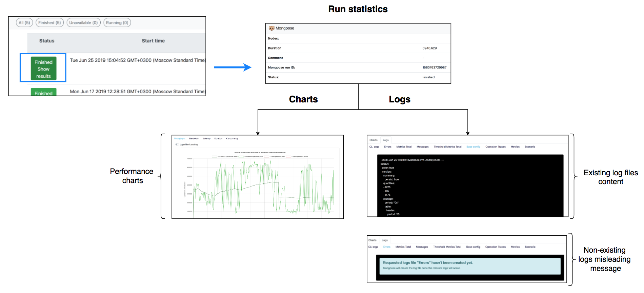Viewport: 644px width, 293px height.
Task: Select Scenario in non-existing logs panel
Action: coord(530,247)
